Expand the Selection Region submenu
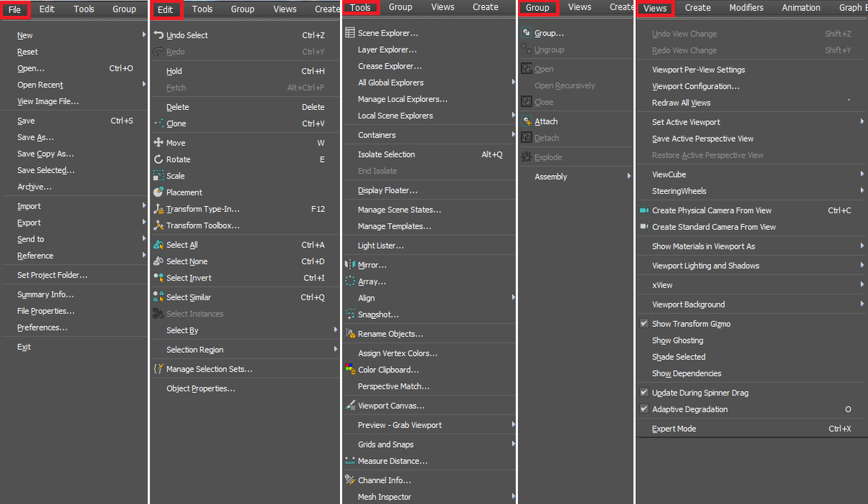Image resolution: width=868 pixels, height=504 pixels. 336,350
